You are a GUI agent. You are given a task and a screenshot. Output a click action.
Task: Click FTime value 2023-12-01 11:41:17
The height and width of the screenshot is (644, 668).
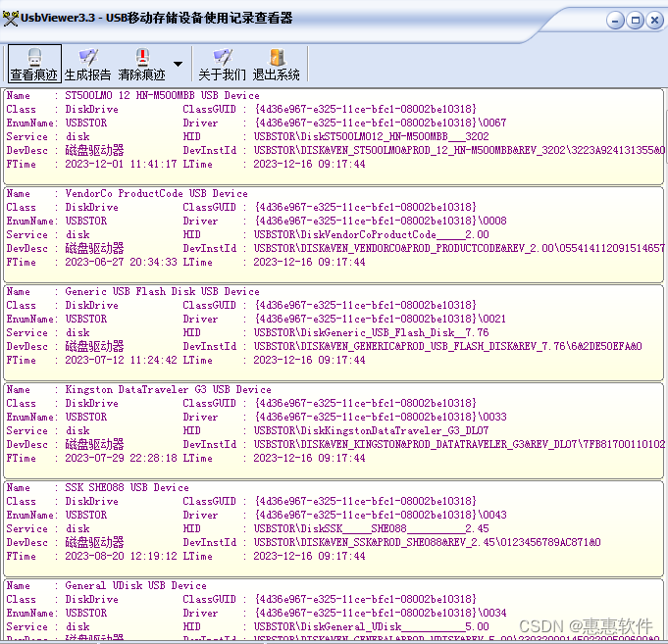pos(121,164)
